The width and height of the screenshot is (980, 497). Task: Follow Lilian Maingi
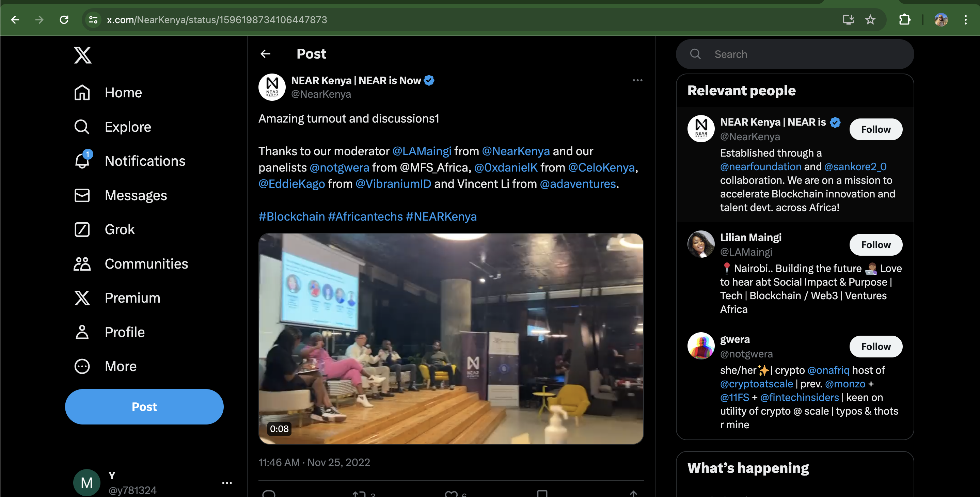[x=876, y=245]
